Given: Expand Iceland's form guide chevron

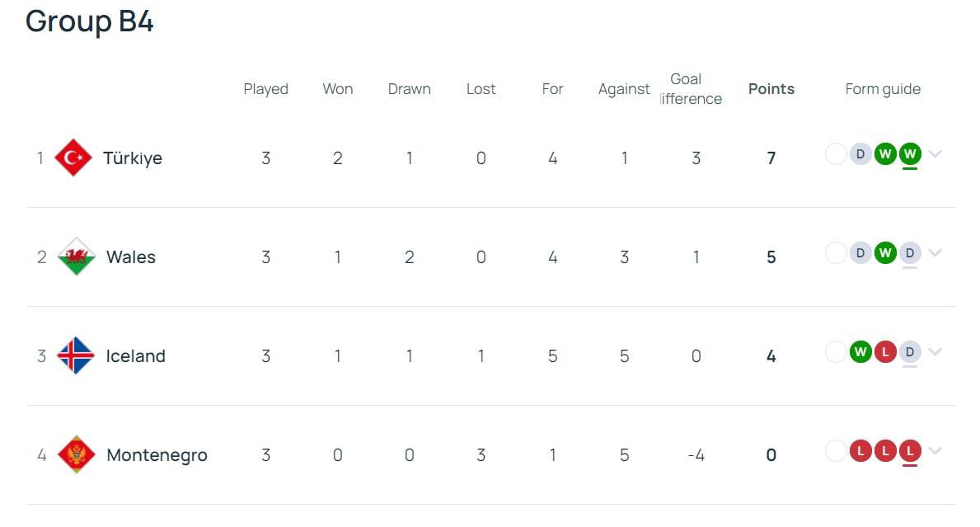Looking at the screenshot, I should [935, 352].
